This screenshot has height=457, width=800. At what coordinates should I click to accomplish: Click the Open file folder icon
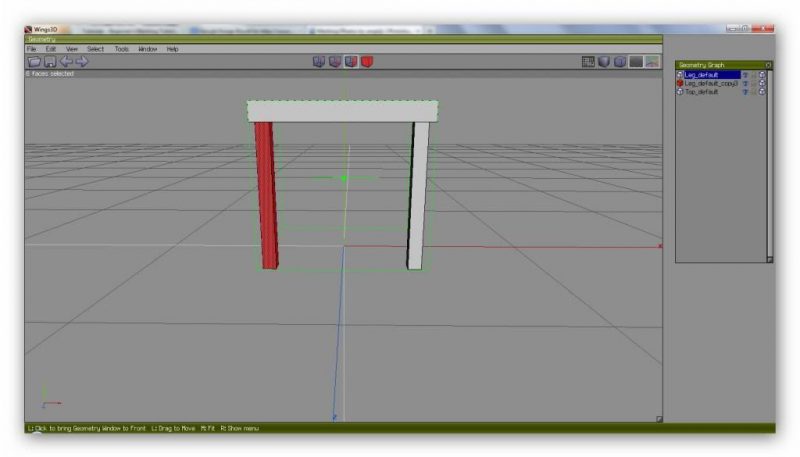pos(34,62)
